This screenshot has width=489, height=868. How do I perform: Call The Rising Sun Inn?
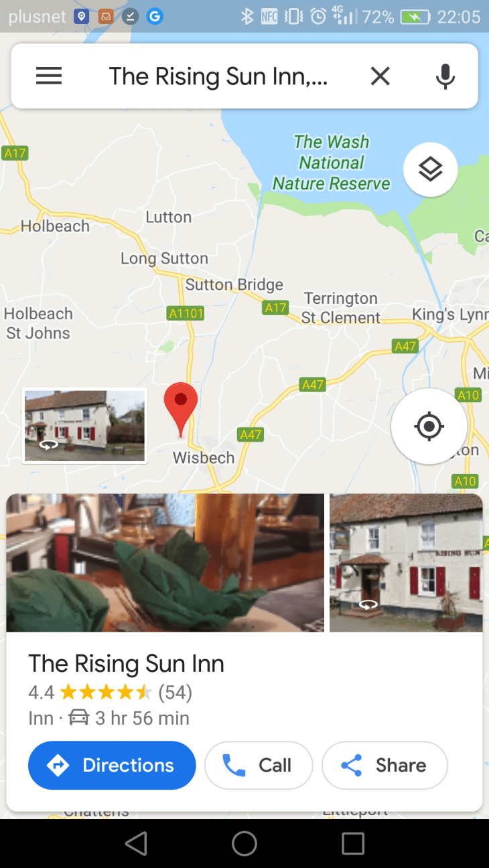pyautogui.click(x=259, y=765)
